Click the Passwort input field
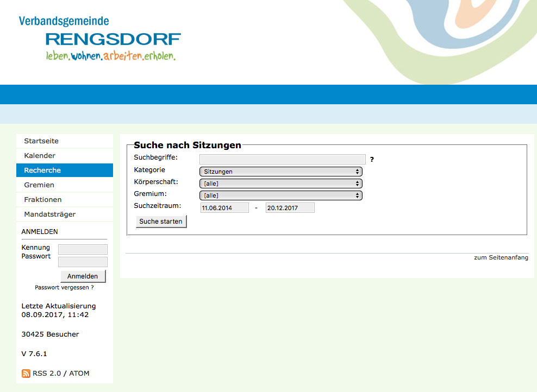This screenshot has width=537, height=392. (83, 262)
